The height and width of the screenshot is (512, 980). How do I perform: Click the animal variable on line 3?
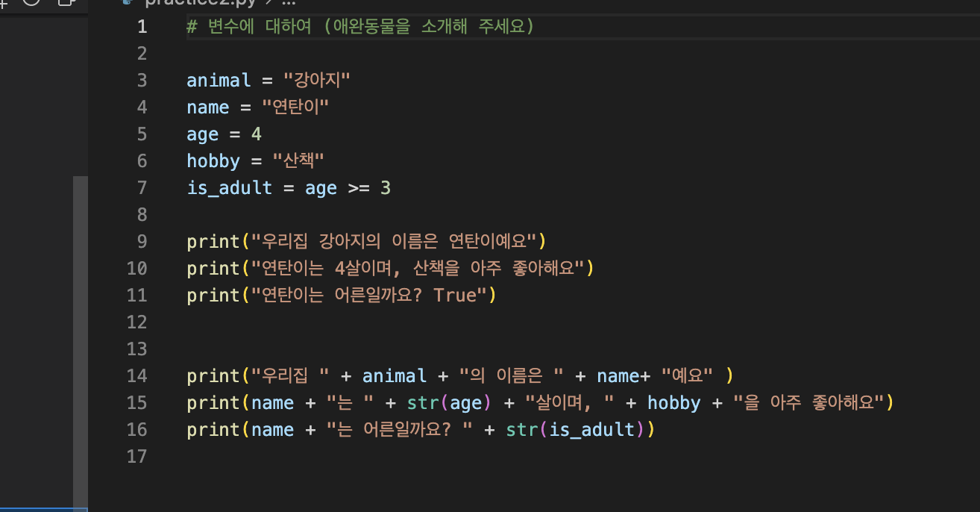219,81
